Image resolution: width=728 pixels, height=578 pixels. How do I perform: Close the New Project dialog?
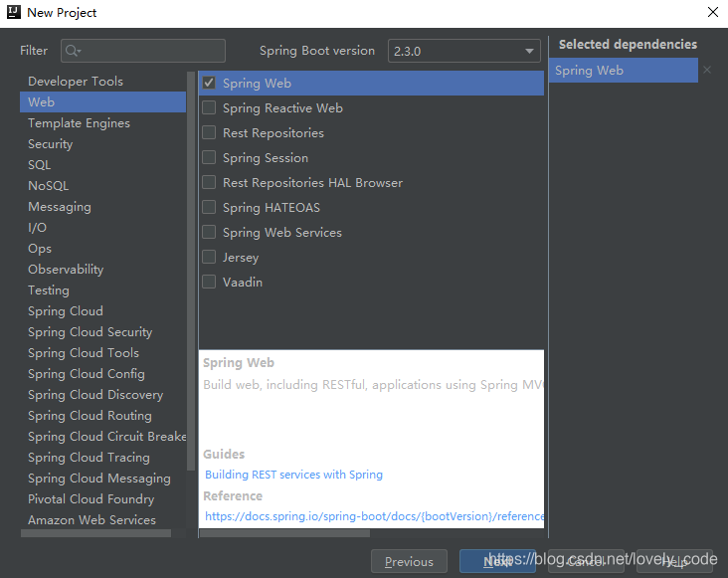(x=713, y=12)
